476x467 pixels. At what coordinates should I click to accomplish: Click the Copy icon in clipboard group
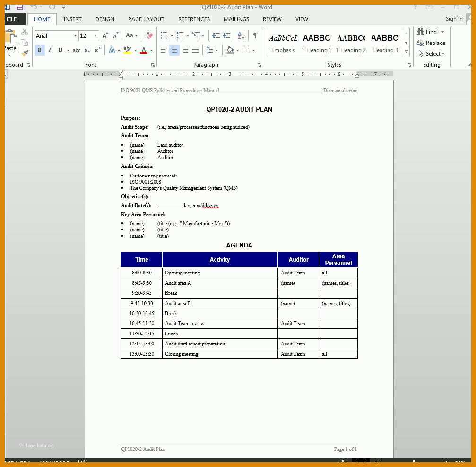[24, 43]
